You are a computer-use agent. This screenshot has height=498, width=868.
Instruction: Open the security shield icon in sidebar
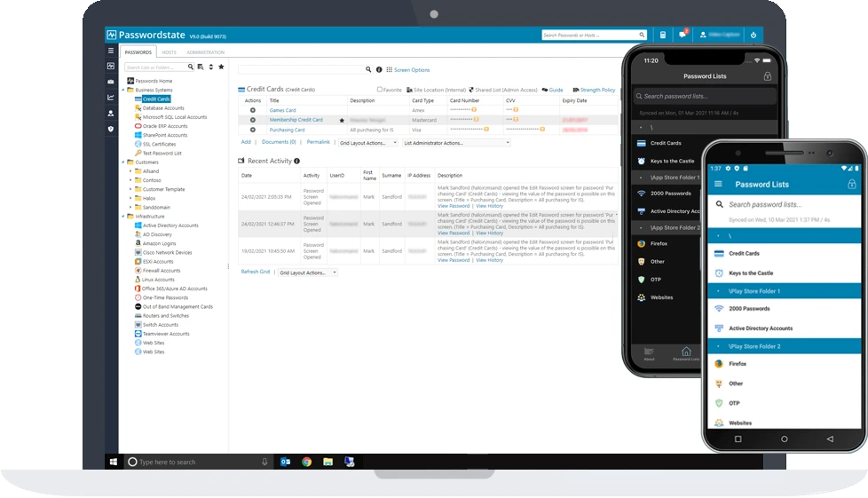click(111, 129)
